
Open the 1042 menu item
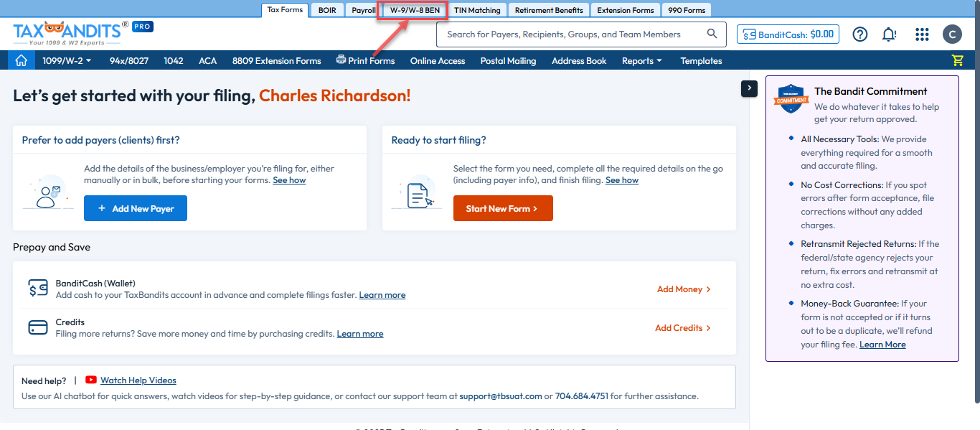point(174,60)
